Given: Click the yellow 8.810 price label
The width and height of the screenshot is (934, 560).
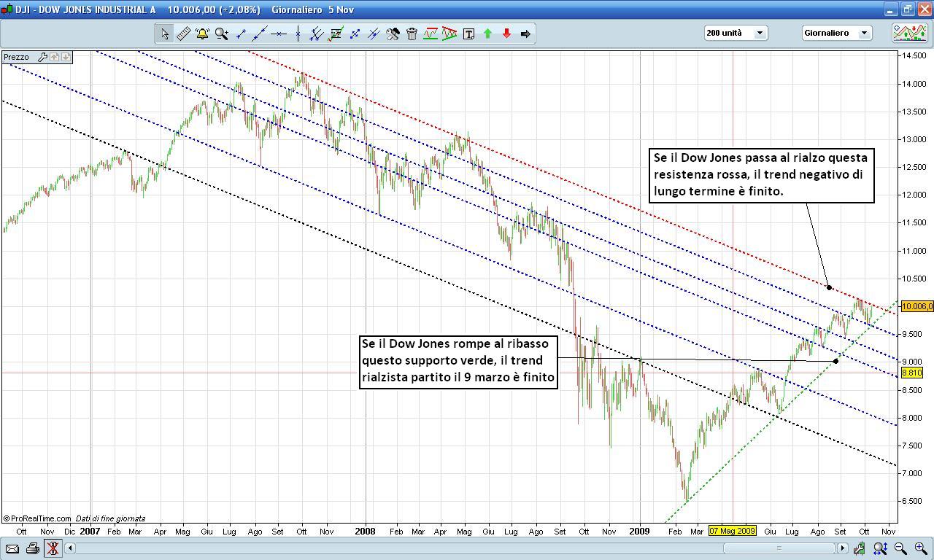Looking at the screenshot, I should 912,373.
